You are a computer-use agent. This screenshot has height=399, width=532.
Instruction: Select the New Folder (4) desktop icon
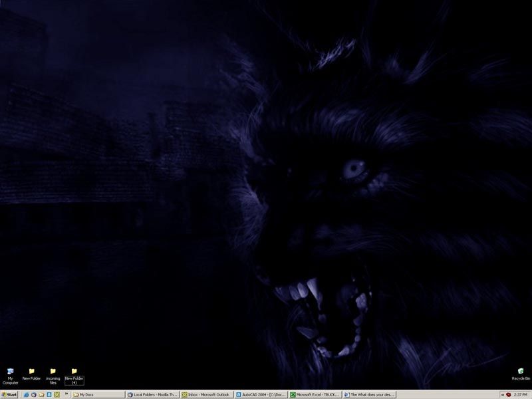pos(74,376)
